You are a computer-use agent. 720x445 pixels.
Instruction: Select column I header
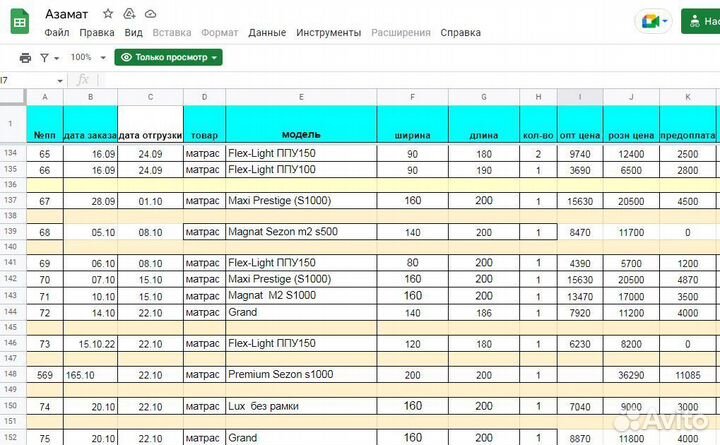pos(580,97)
